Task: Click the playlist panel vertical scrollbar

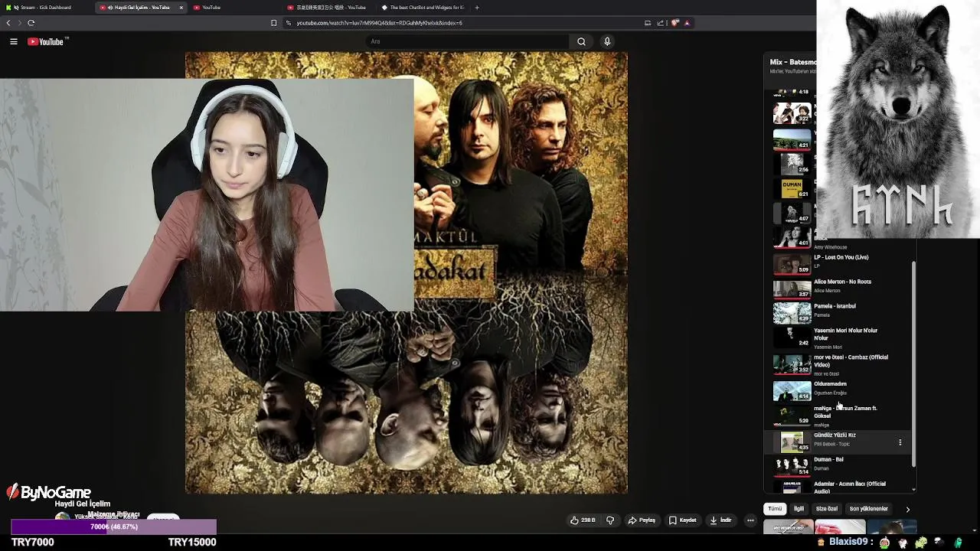Action: pos(913,364)
